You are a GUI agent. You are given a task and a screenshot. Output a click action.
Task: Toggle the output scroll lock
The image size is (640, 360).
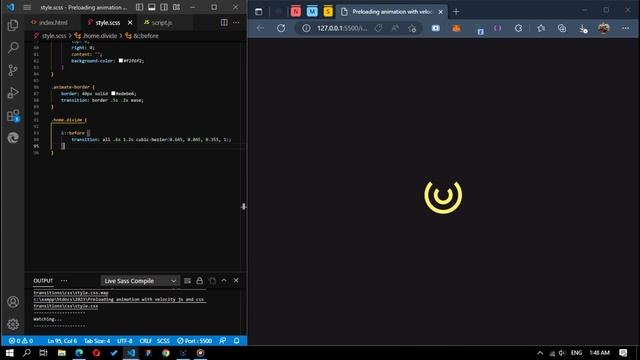(x=199, y=281)
